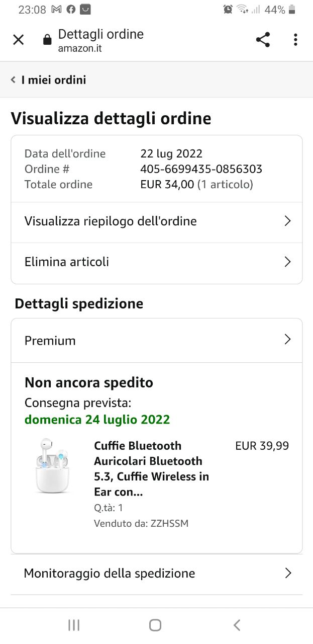Tap the white earbuds product thumbnail

coord(52,466)
